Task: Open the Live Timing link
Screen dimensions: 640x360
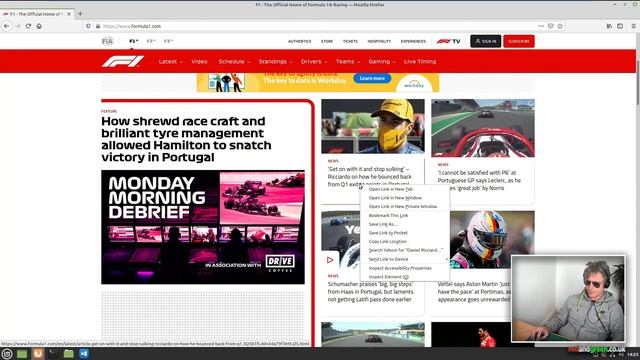Action: click(x=420, y=62)
